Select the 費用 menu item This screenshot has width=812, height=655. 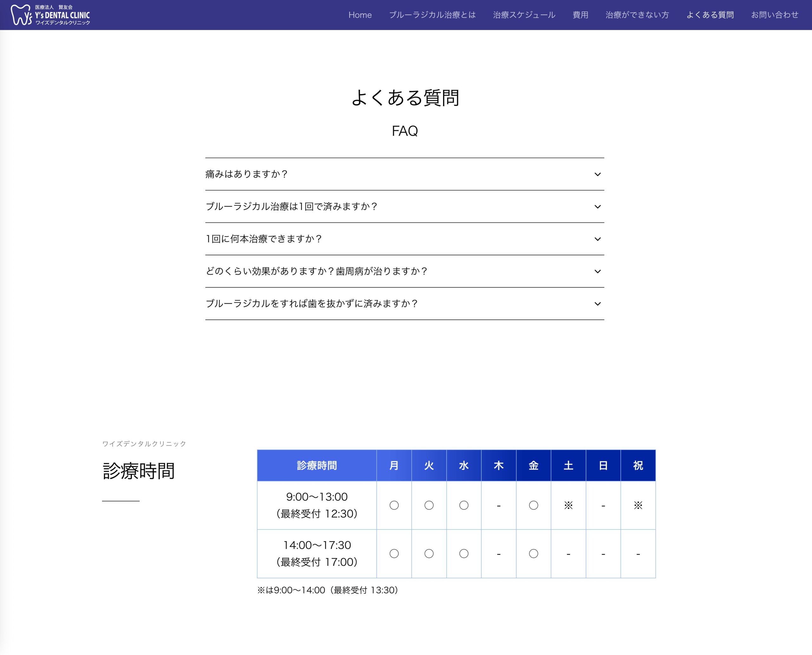click(580, 15)
